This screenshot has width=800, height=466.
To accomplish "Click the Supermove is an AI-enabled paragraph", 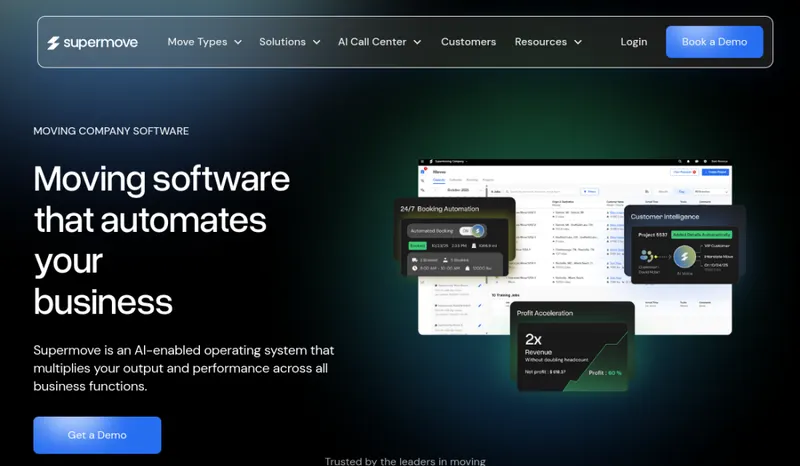I will click(184, 368).
